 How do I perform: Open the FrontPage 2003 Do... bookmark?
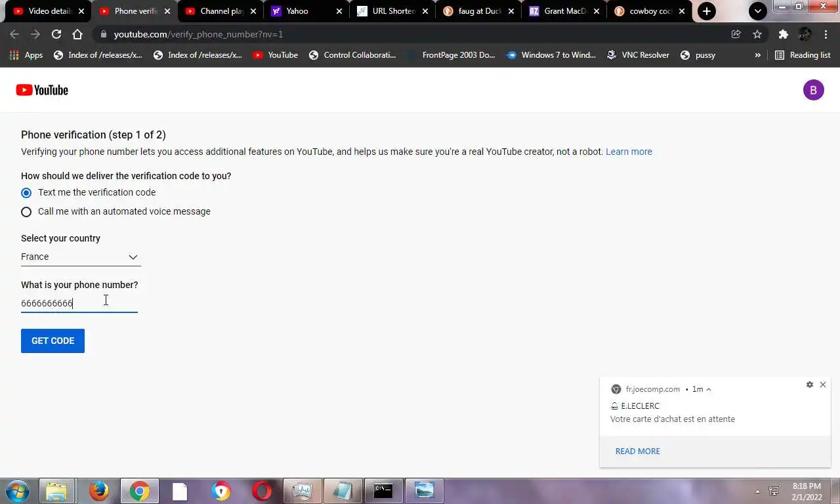click(451, 55)
